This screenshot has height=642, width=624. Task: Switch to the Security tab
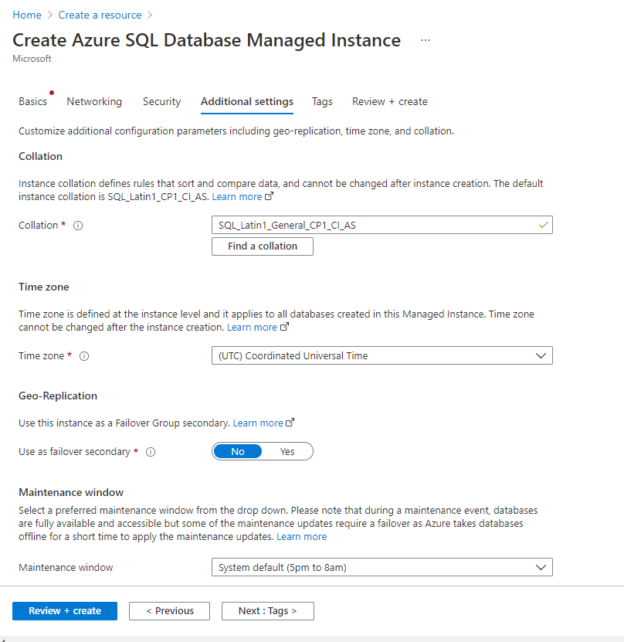161,102
